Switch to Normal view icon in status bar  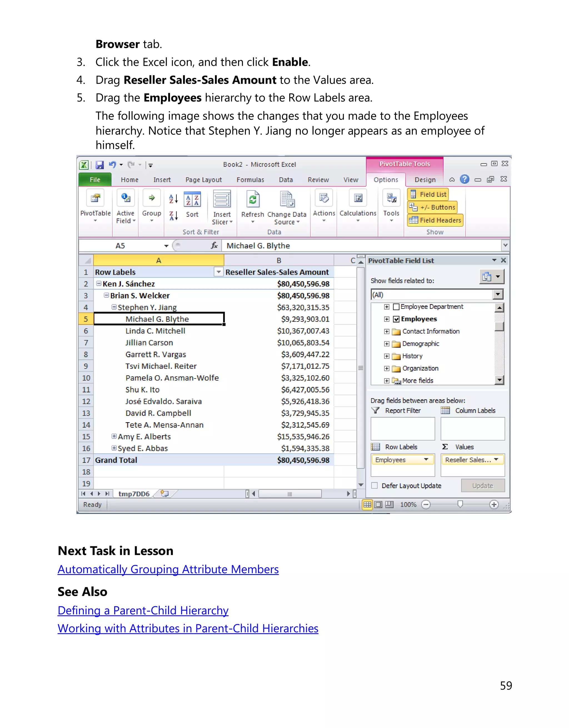367,505
